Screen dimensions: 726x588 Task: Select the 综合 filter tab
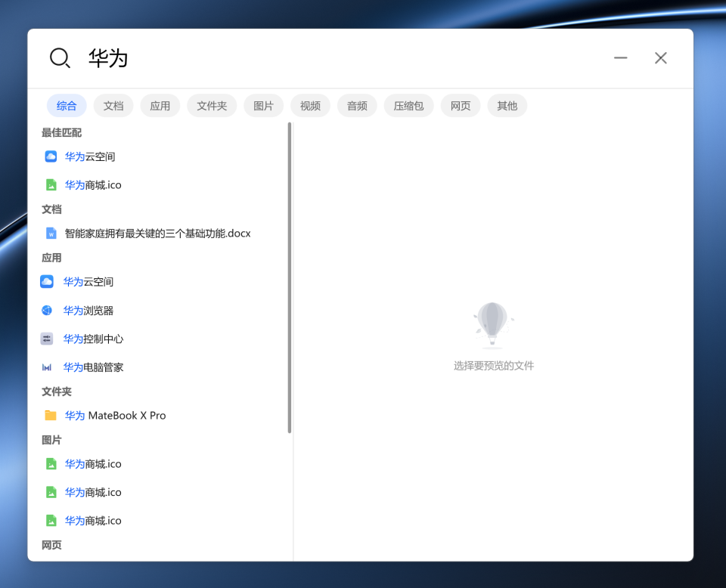click(67, 106)
